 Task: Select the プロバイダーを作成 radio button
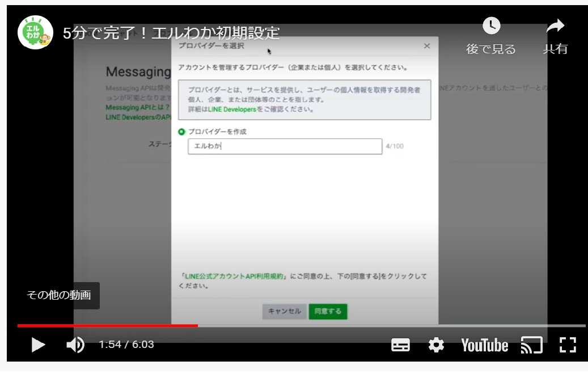click(181, 132)
